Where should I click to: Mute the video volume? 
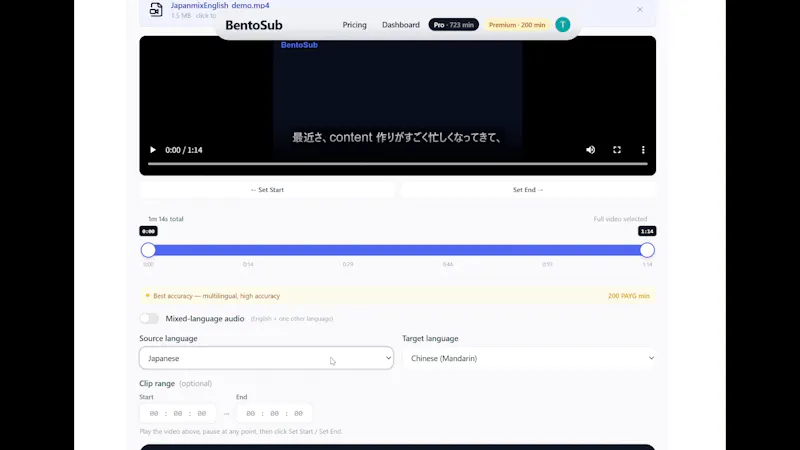point(590,150)
